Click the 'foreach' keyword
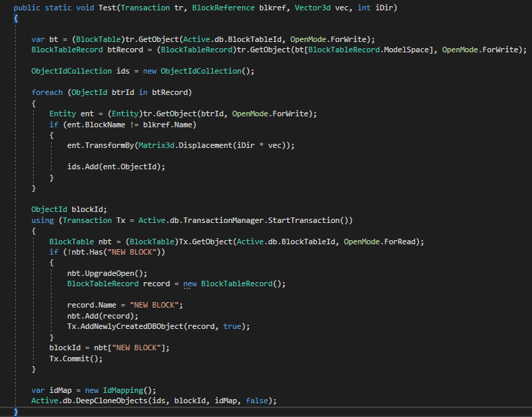532x417 pixels. point(47,92)
